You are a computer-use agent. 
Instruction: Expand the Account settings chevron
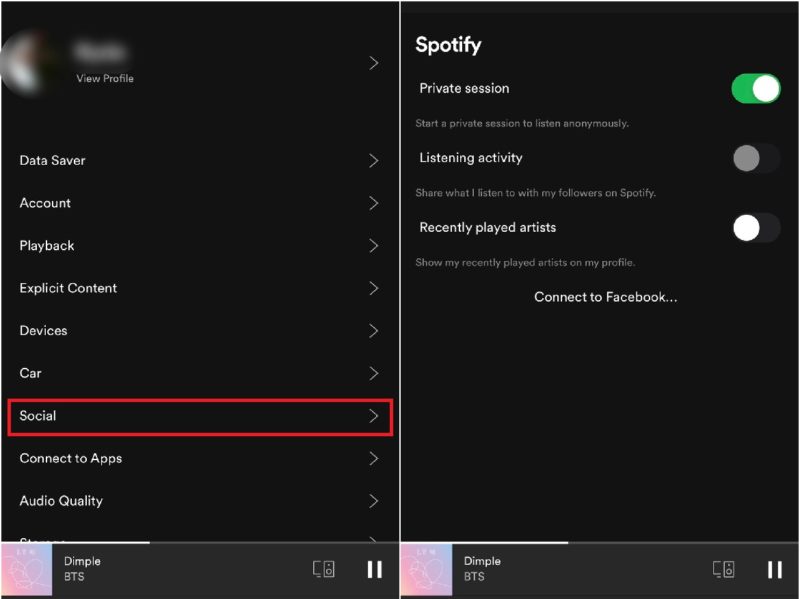[x=374, y=203]
